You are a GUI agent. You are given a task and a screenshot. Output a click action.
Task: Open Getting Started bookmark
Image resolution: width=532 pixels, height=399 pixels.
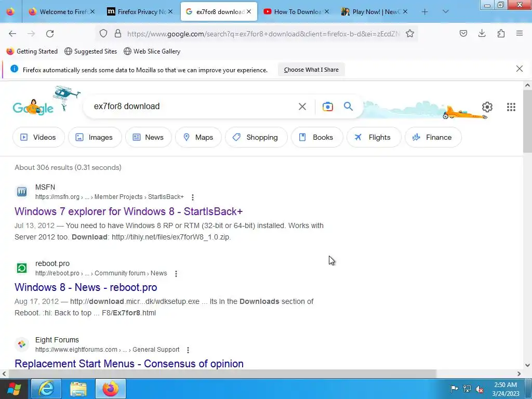32,51
